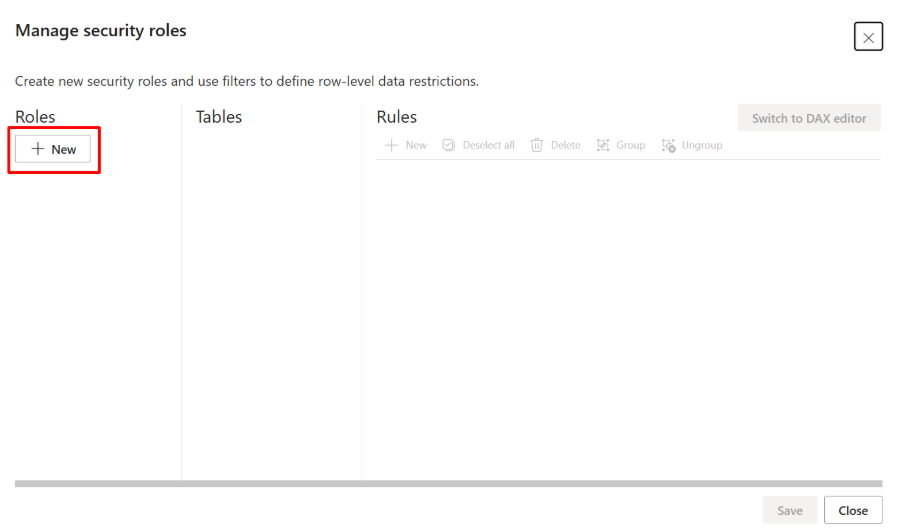Click the plus icon beside New in Rules toolbar

[392, 145]
